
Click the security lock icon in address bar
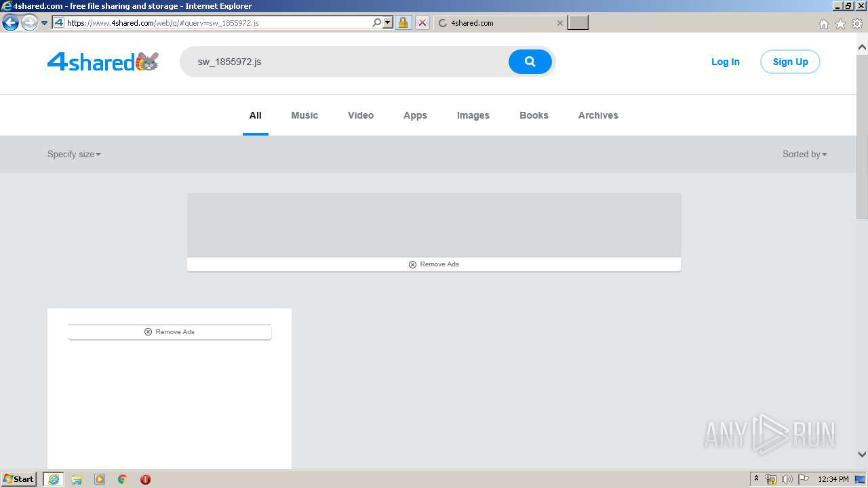403,22
